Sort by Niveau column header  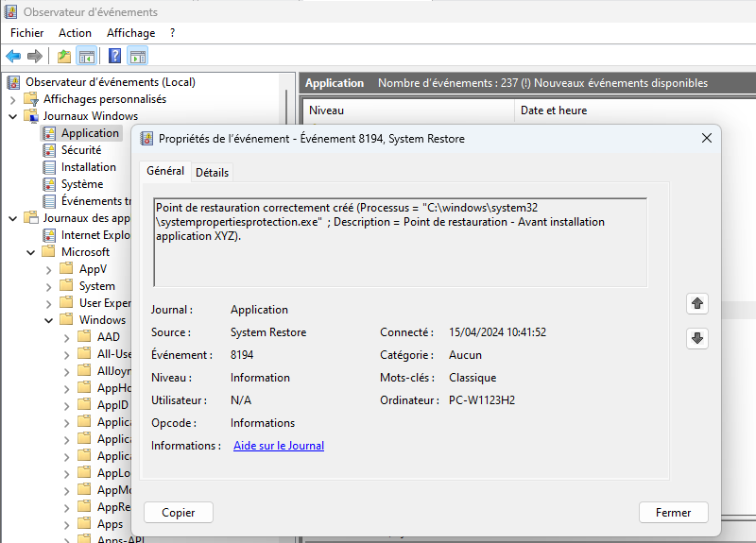coord(408,110)
